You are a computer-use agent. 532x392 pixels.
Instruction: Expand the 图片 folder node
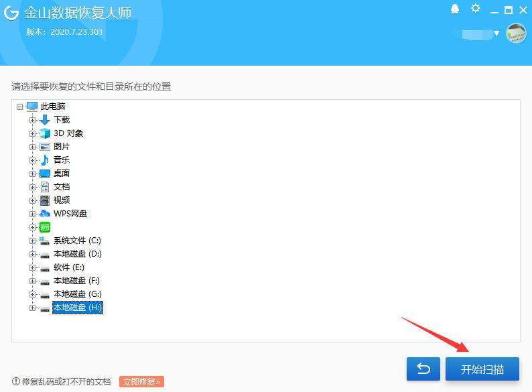32,147
